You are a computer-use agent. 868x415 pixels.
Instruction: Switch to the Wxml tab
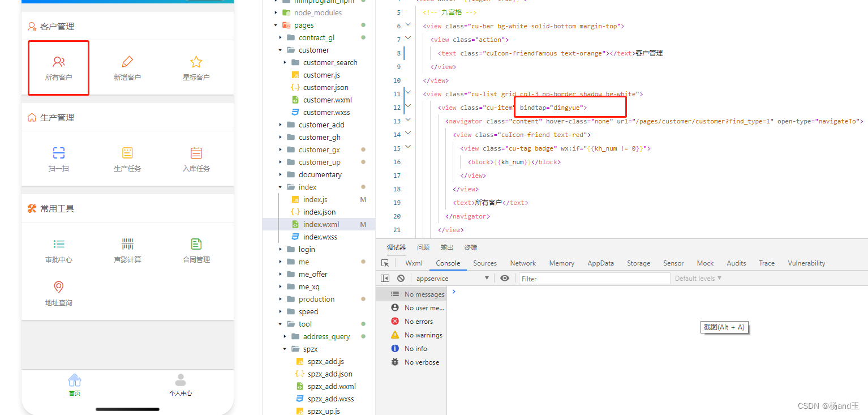(x=414, y=263)
